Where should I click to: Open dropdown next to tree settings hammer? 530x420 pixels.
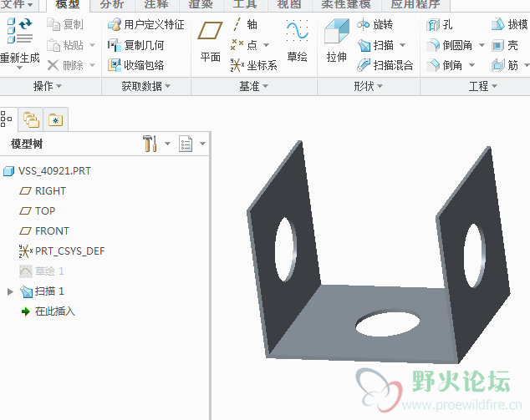pos(167,144)
